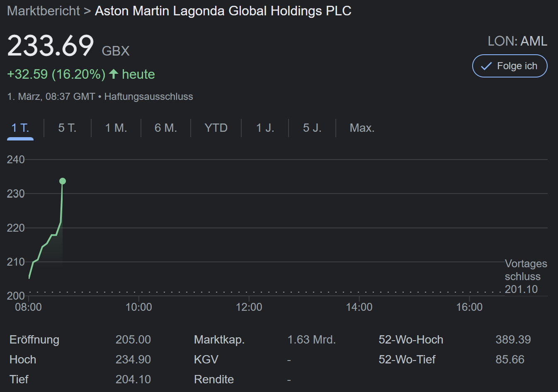This screenshot has width=558, height=392.
Task: Switch chart to 6 M. range
Action: pos(166,128)
